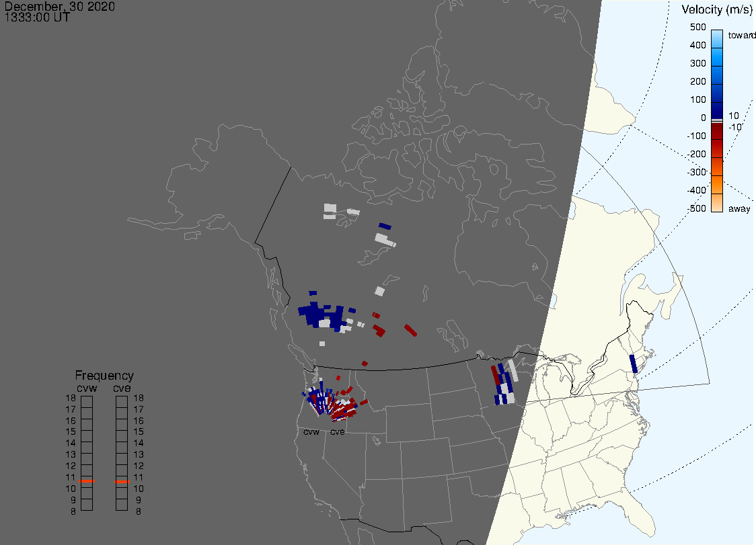Click the 14 label beside the cvw bar

coord(71,443)
